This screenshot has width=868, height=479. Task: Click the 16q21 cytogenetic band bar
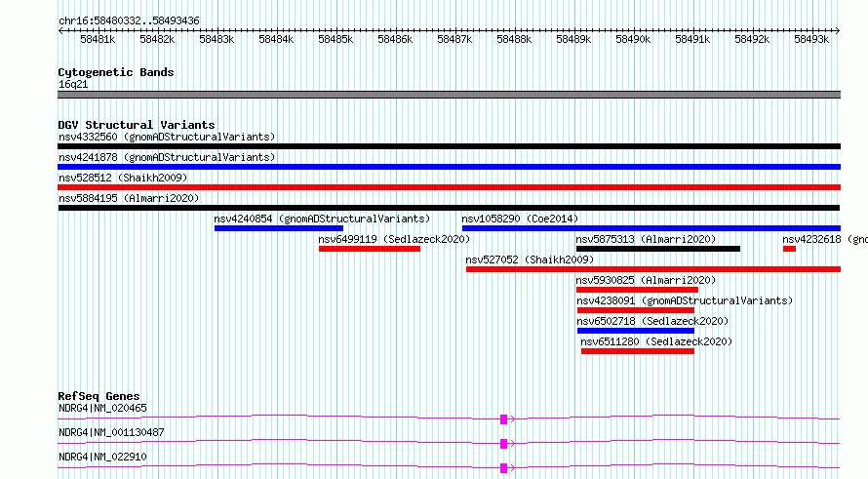coord(449,95)
